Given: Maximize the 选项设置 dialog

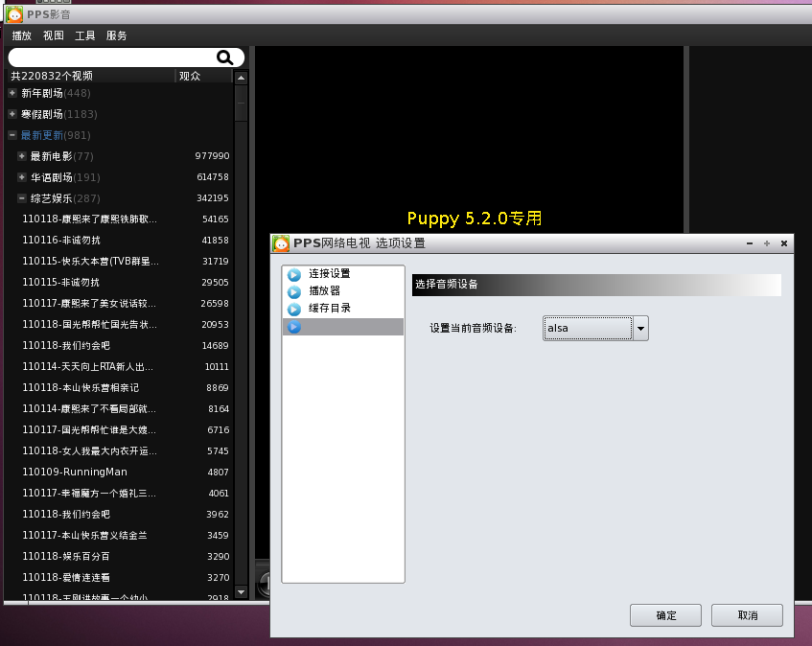Looking at the screenshot, I should 767,243.
